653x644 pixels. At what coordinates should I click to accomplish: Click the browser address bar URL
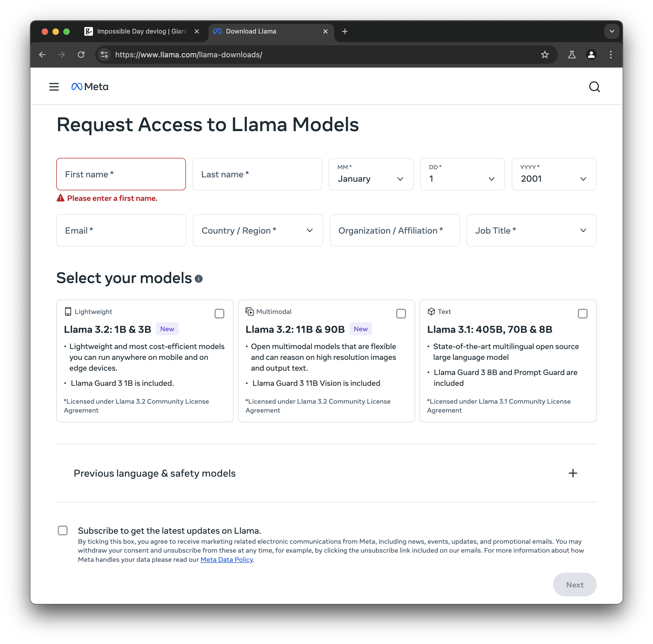189,54
